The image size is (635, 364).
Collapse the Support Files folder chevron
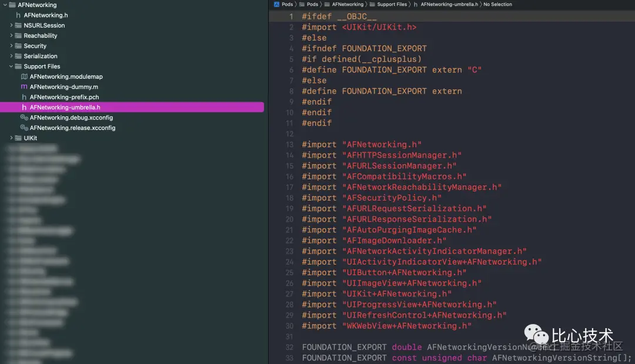click(11, 66)
